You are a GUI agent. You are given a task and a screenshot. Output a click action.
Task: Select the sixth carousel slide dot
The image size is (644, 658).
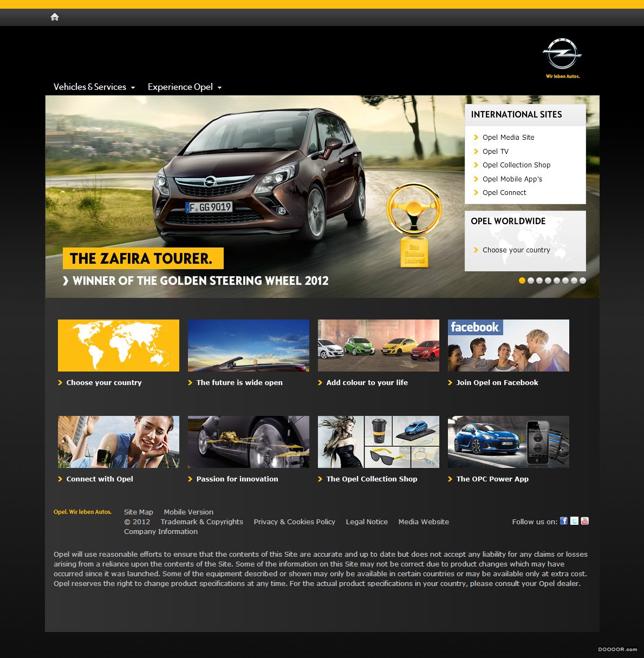[x=565, y=281]
